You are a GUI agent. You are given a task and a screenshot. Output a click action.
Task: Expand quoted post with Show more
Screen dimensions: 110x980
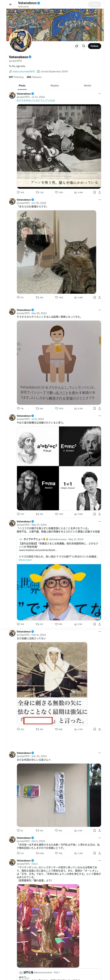click(25, 560)
